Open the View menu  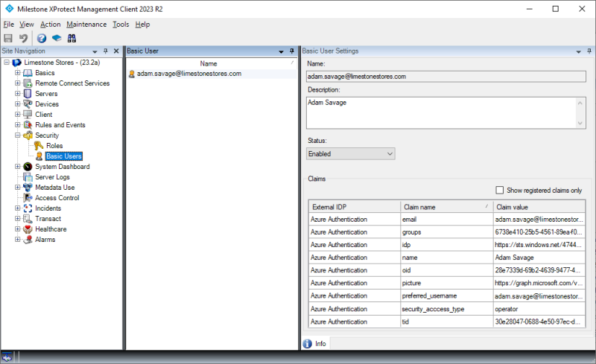(27, 25)
